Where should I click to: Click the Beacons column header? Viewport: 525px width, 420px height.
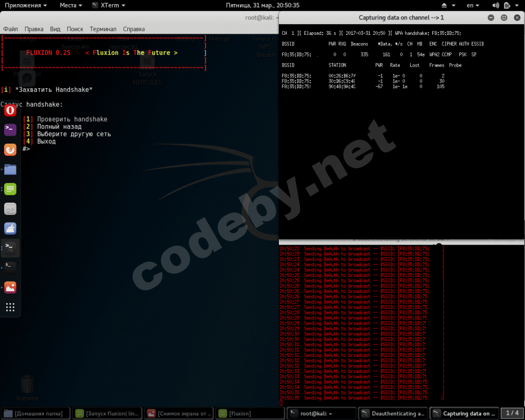coord(359,44)
